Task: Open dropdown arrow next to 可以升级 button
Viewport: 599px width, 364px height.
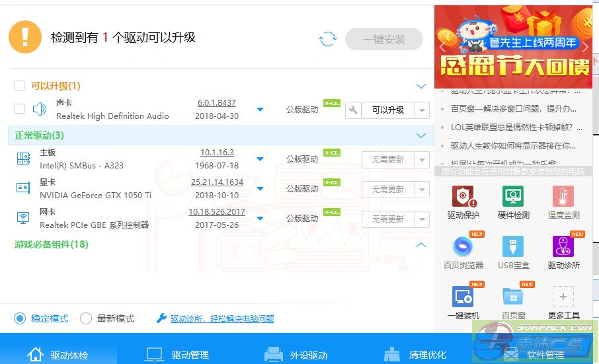Action: [x=422, y=110]
